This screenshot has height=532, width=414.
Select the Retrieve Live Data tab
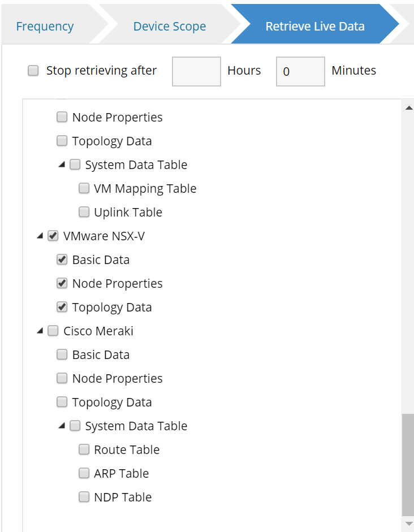[x=314, y=26]
